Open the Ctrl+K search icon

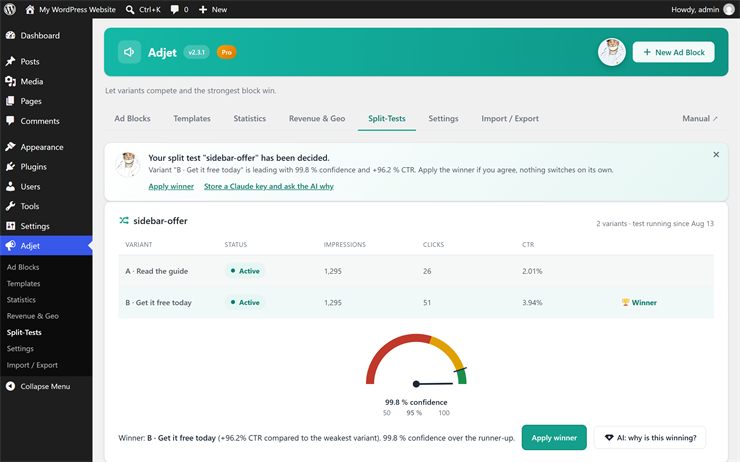pyautogui.click(x=130, y=9)
